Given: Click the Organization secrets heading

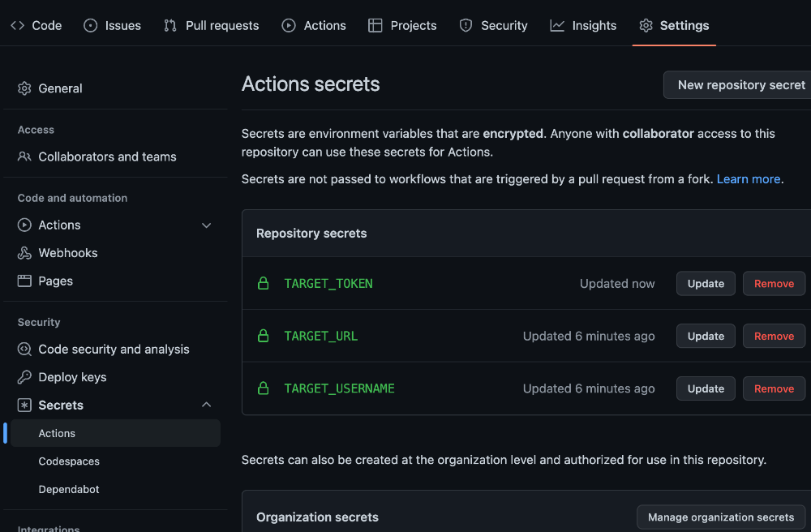Looking at the screenshot, I should 317,517.
